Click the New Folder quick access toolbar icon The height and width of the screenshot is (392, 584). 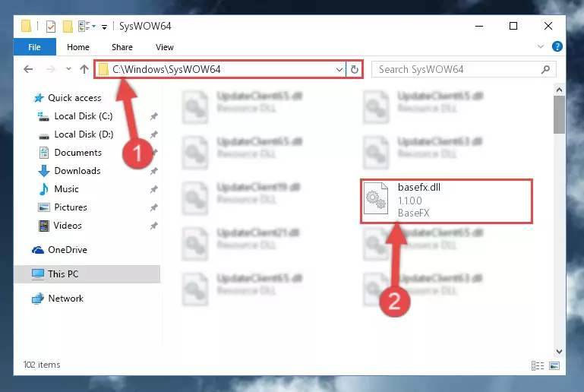[x=68, y=26]
